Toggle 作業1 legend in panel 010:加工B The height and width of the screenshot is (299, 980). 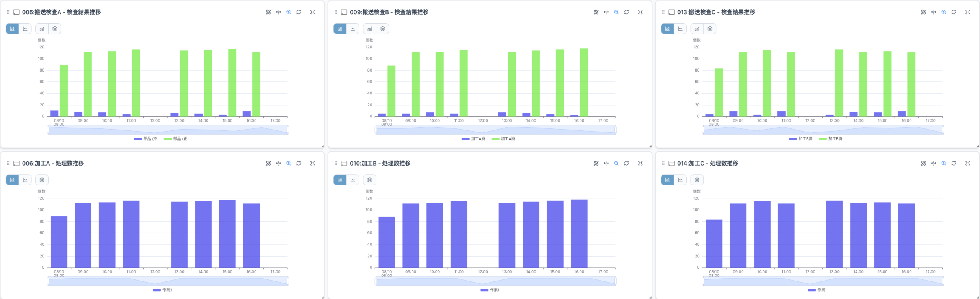coord(490,290)
